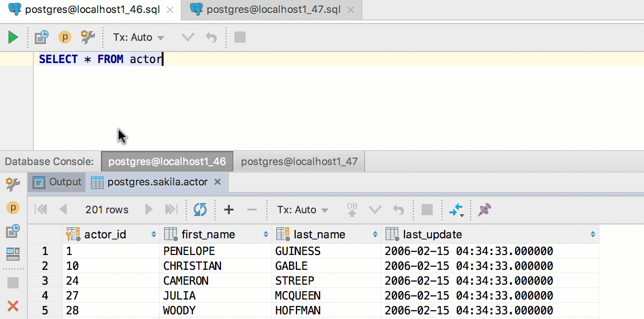Select the cell PENELOPE
644x319 pixels.
coord(216,251)
